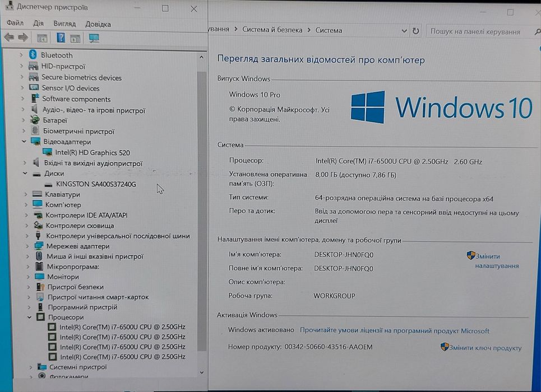Select the Батареї category icon

(x=35, y=120)
